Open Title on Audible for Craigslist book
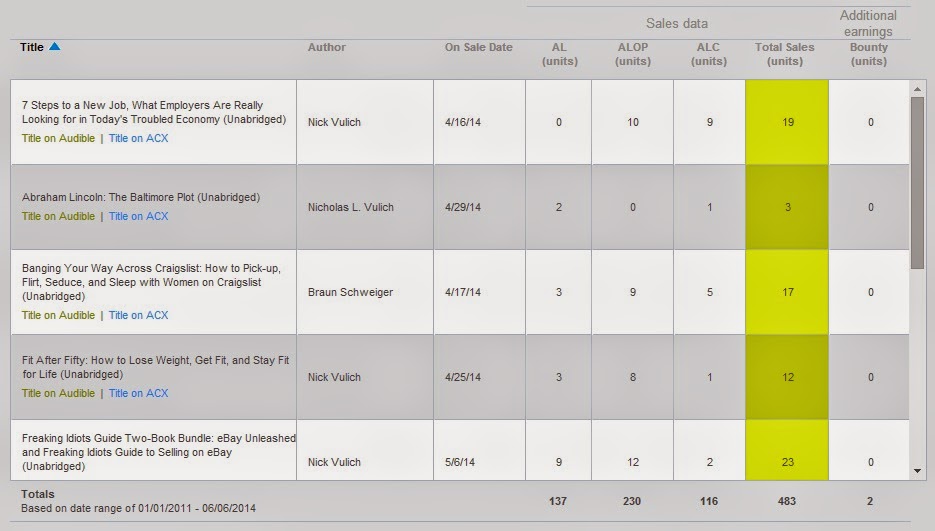The width and height of the screenshot is (935, 531). [x=58, y=315]
